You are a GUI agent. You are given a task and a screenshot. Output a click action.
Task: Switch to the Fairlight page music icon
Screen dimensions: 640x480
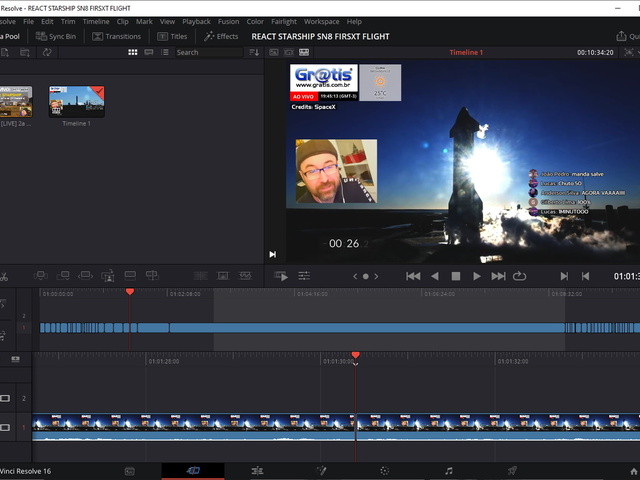(x=448, y=470)
